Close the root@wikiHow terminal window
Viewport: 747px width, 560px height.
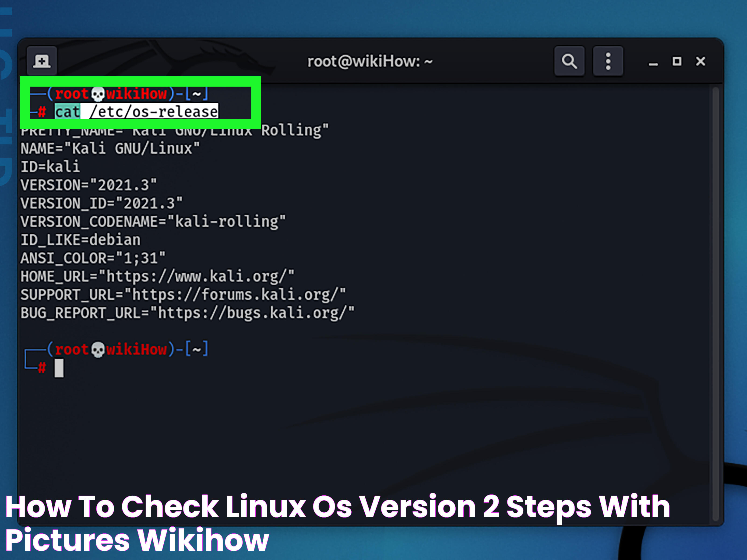701,61
